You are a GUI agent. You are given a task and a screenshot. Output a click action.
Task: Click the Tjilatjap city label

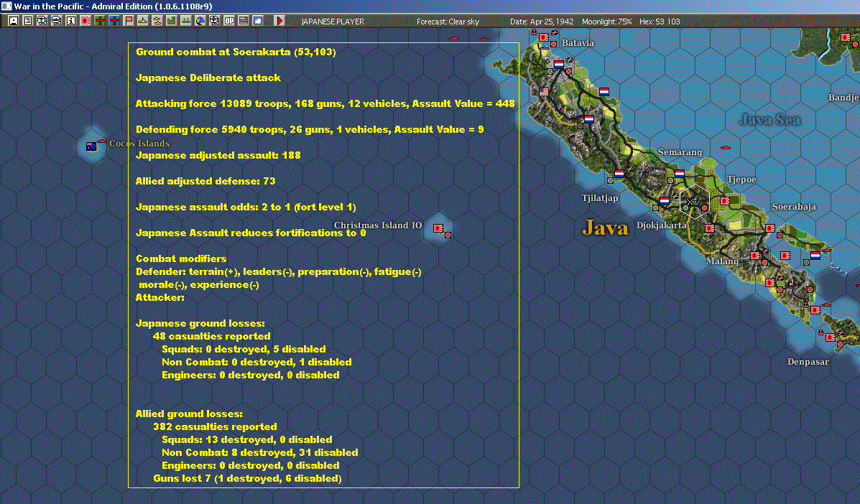coord(599,198)
